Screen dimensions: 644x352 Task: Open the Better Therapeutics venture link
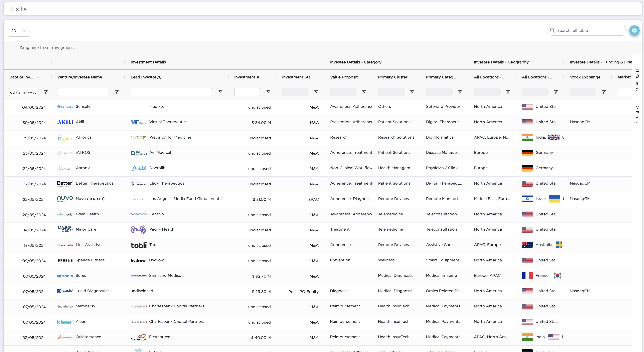pyautogui.click(x=94, y=183)
